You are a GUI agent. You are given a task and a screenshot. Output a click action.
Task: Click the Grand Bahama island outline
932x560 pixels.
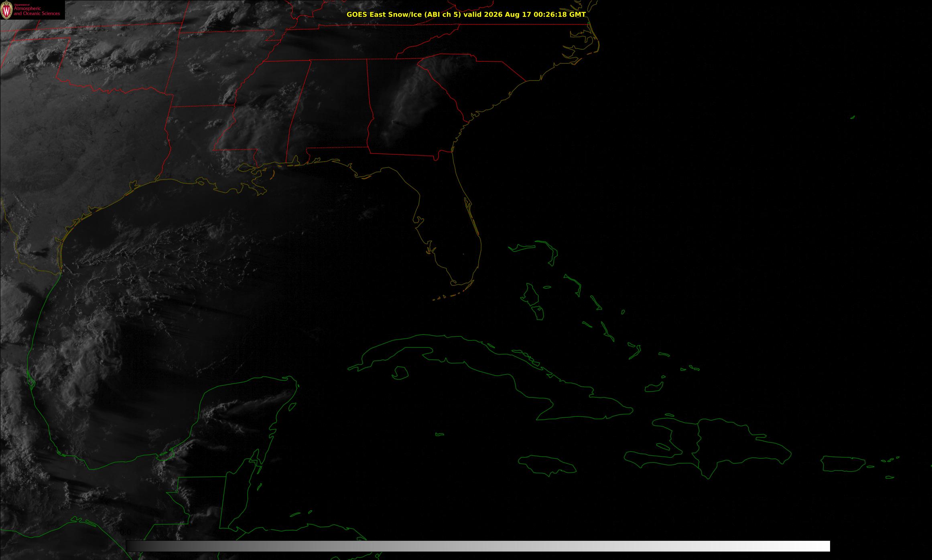(522, 248)
